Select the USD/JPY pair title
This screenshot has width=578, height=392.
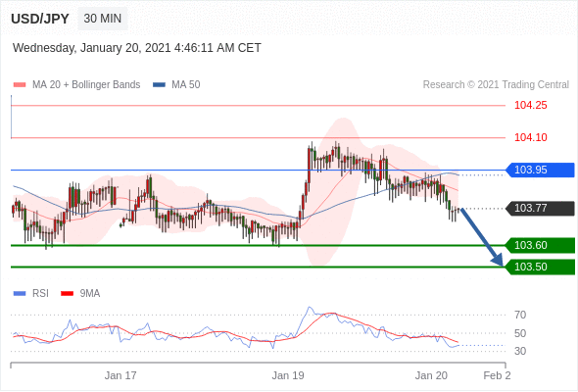click(x=40, y=19)
